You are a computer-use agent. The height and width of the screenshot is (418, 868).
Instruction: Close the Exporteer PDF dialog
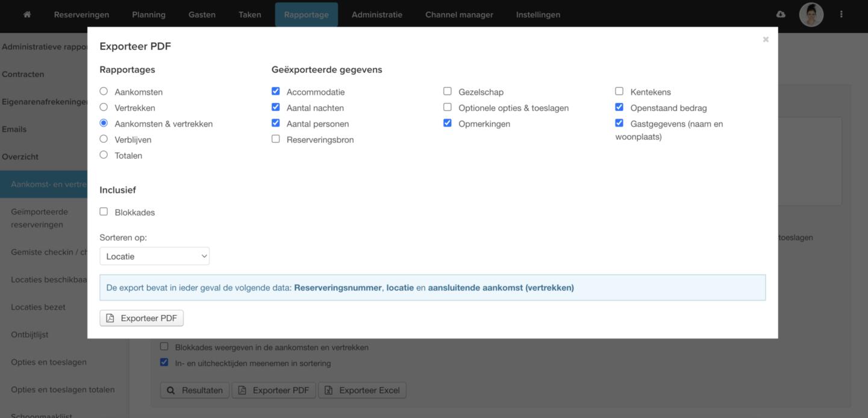click(x=766, y=40)
